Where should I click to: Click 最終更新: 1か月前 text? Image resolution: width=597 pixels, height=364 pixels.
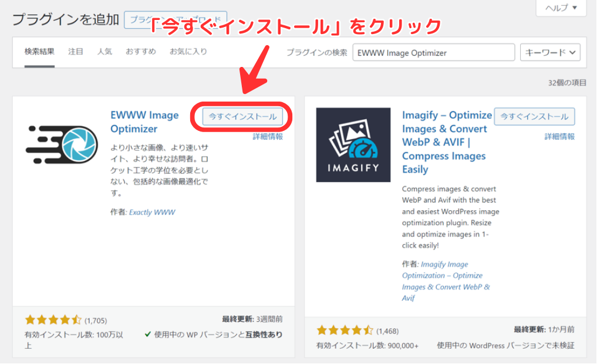(544, 329)
